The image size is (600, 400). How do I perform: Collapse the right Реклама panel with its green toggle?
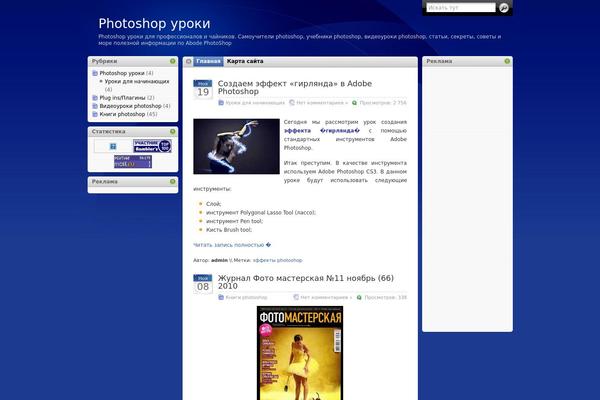click(507, 61)
